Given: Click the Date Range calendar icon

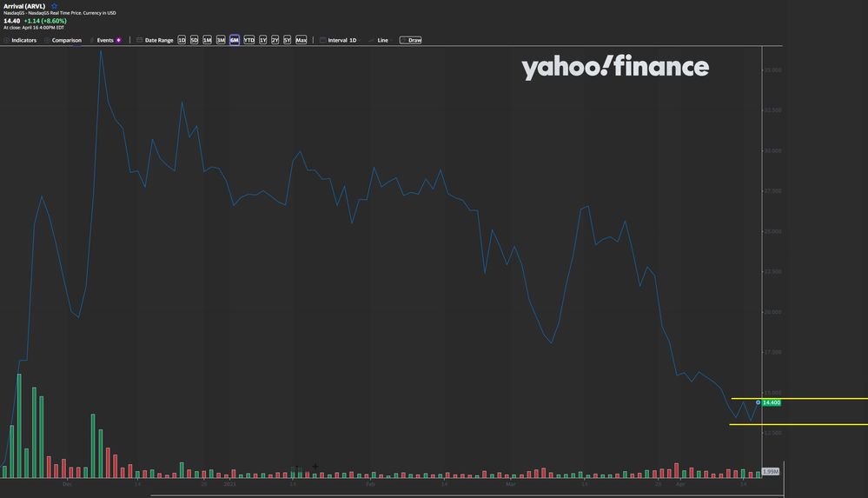Looking at the screenshot, I should click(139, 40).
